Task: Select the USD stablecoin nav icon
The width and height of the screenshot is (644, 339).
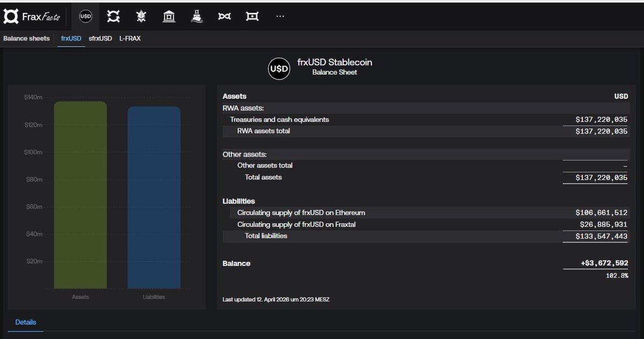Action: (x=85, y=17)
